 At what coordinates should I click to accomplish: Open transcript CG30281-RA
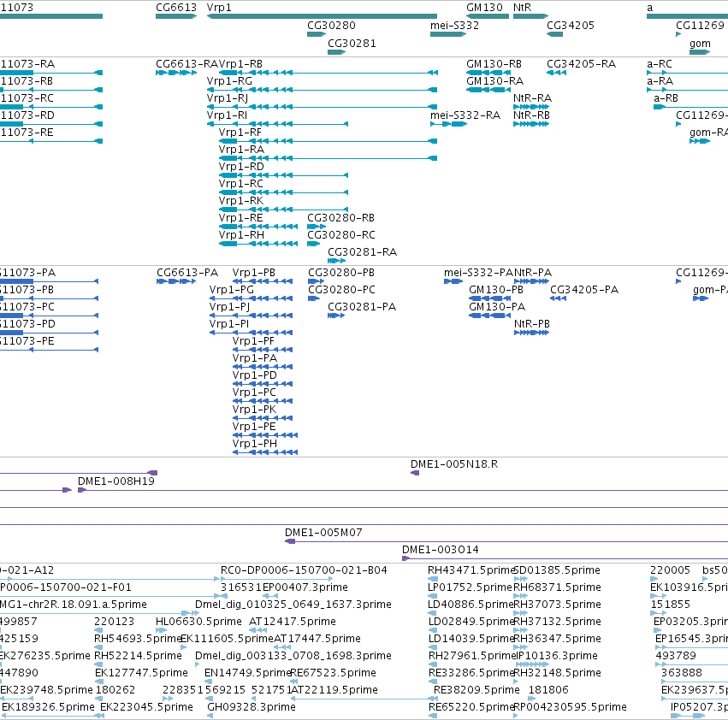pos(336,261)
